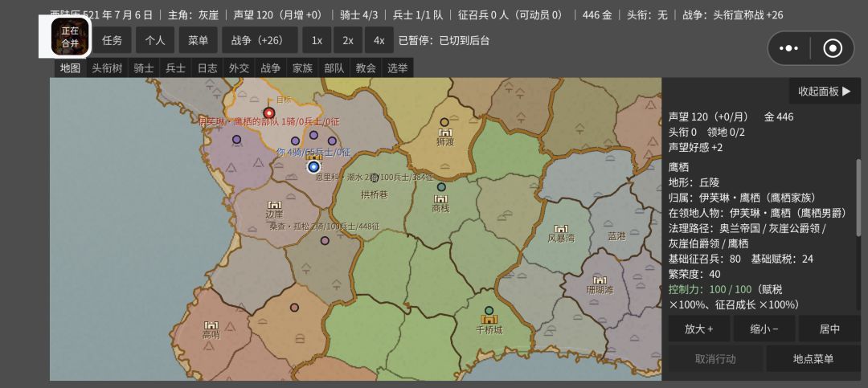Select the yellow circle marker above 狮渡
This screenshot has width=868, height=388.
click(x=444, y=122)
